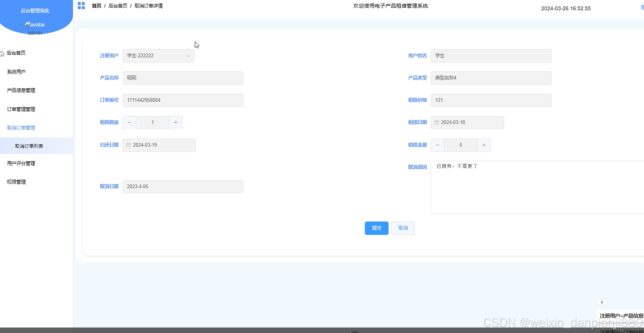Select 取消订单列表 submenu item
The width and height of the screenshot is (644, 333).
[x=29, y=146]
